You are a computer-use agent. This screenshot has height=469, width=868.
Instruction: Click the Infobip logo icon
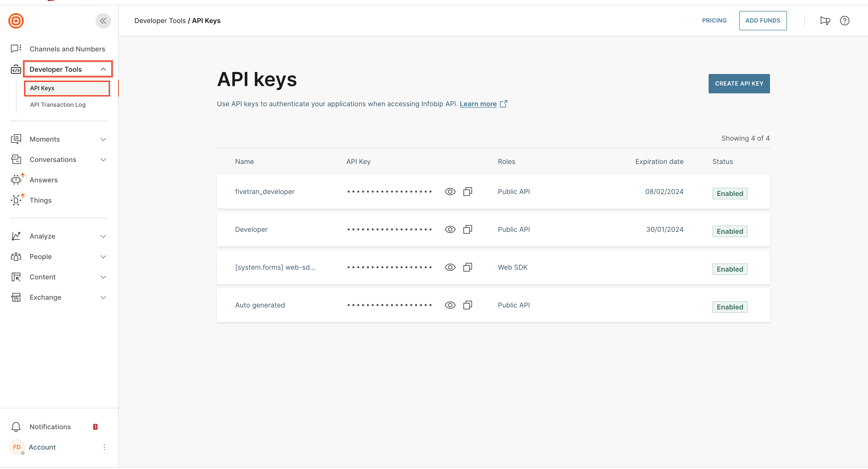[x=16, y=21]
